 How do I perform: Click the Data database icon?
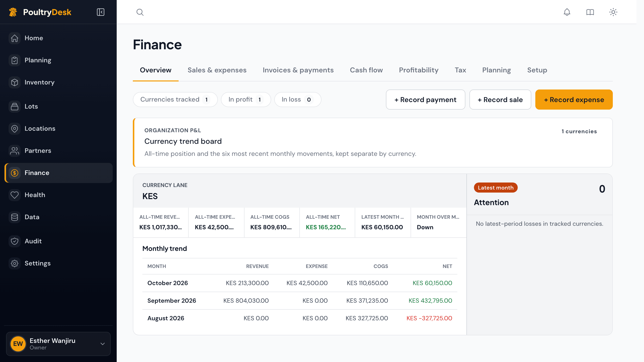(x=15, y=217)
